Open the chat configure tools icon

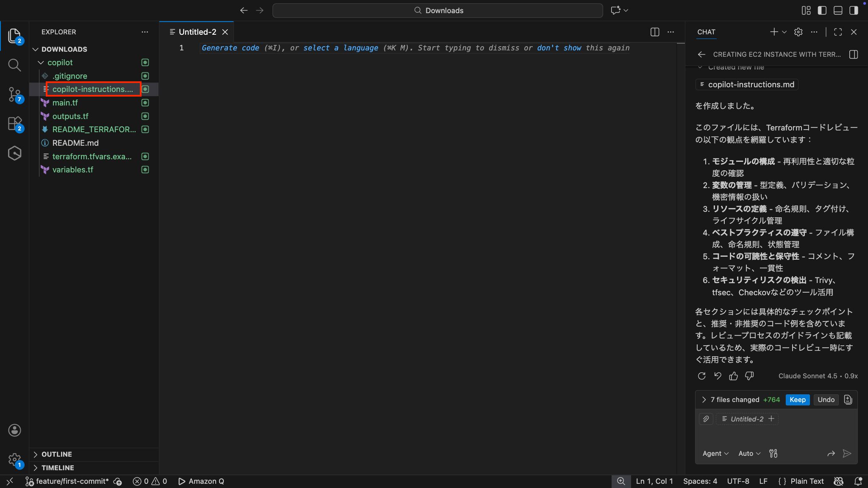(773, 454)
